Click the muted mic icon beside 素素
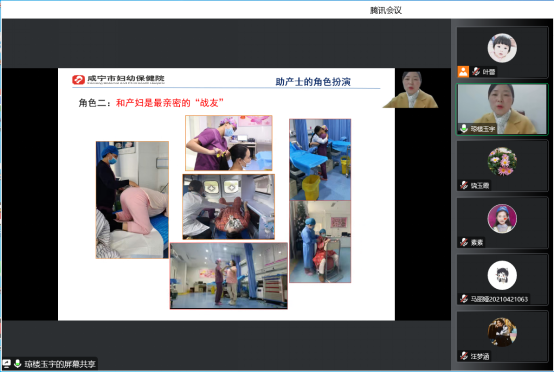554x372 pixels. [464, 242]
